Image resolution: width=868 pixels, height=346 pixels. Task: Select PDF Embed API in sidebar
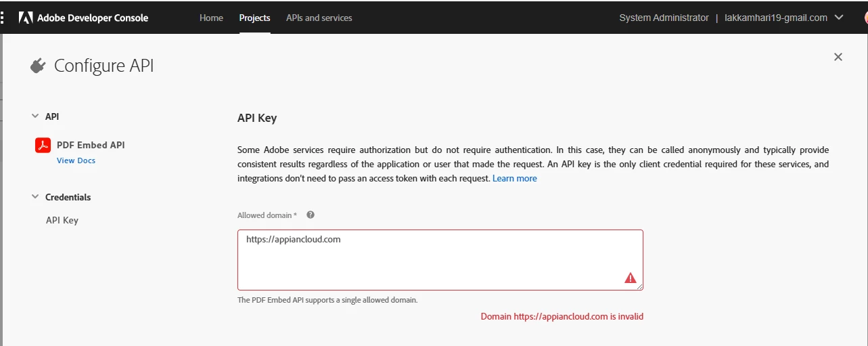[x=91, y=145]
